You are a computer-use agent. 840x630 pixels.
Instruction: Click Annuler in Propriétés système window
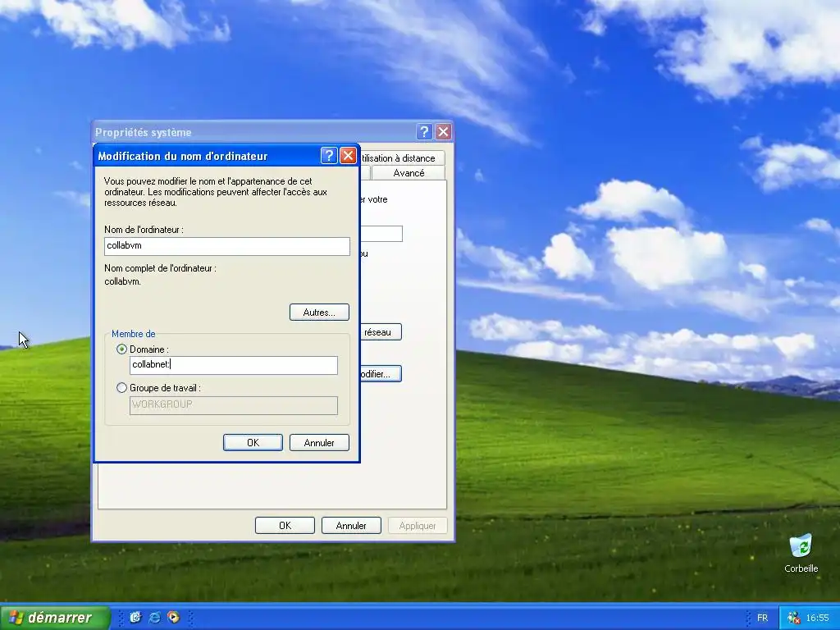pyautogui.click(x=351, y=526)
